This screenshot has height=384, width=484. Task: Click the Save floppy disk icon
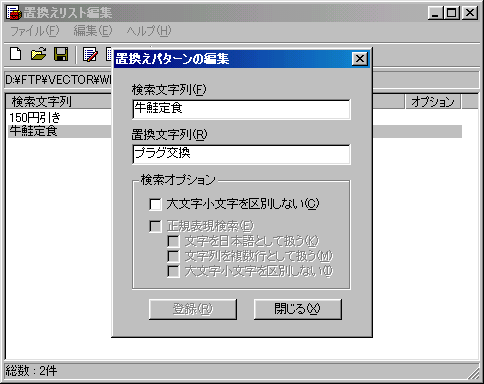click(61, 54)
